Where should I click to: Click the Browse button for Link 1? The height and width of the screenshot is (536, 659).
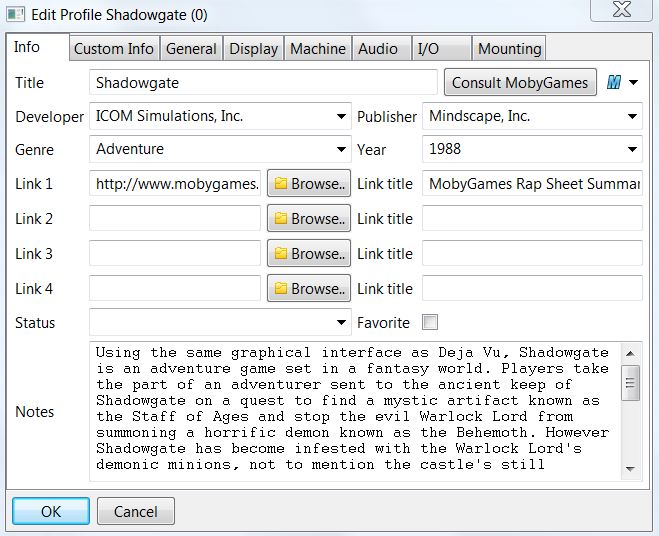[x=309, y=183]
